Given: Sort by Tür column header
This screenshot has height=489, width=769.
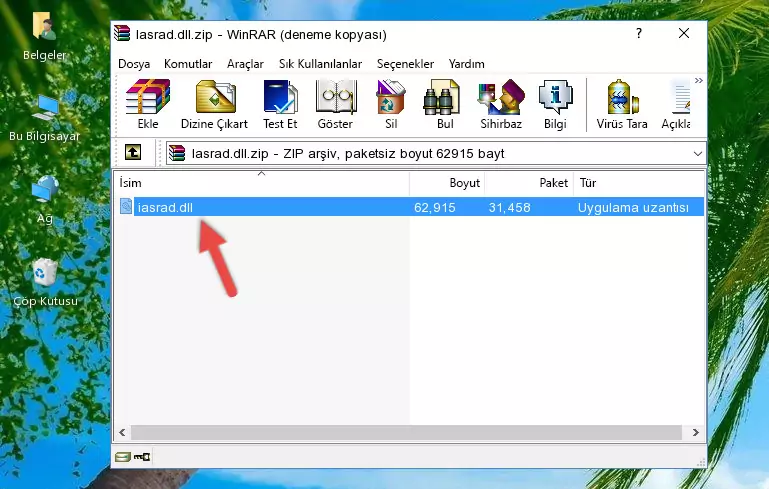Looking at the screenshot, I should coord(639,183).
